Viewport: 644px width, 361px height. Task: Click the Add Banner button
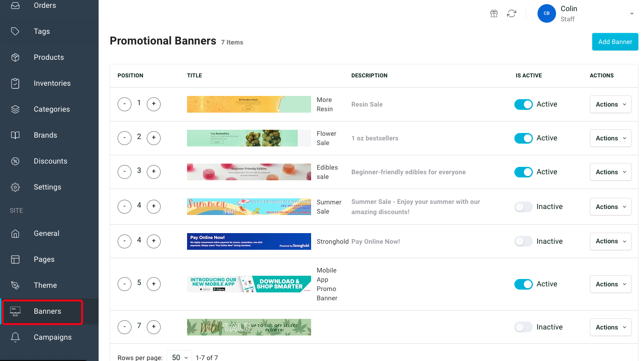tap(615, 42)
